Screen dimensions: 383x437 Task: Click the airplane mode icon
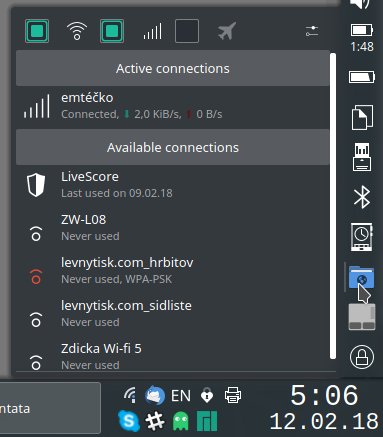(227, 31)
